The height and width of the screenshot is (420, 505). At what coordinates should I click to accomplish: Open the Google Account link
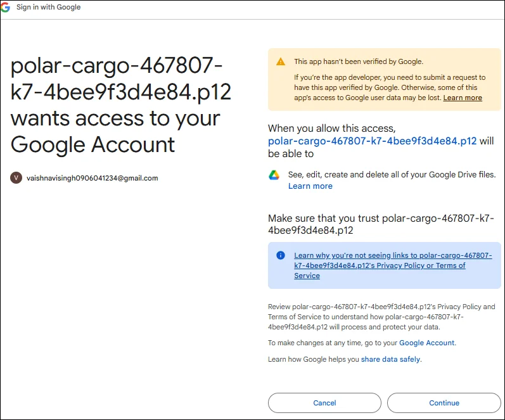426,343
